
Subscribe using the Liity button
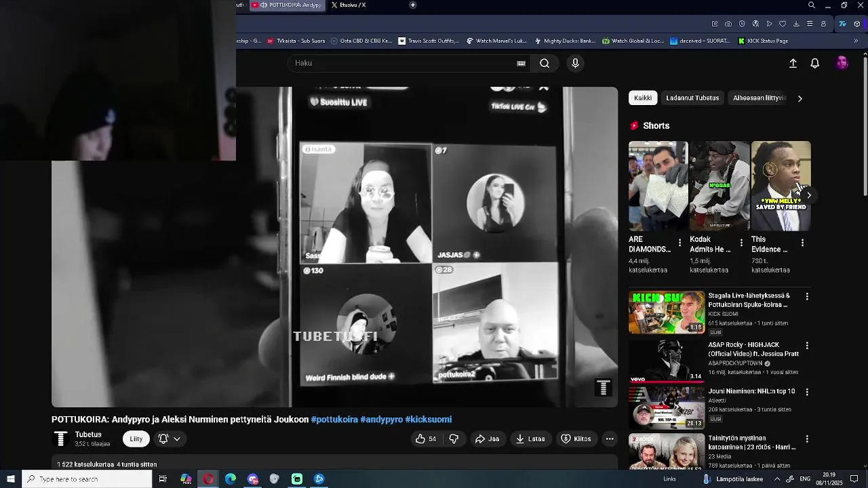pos(136,439)
